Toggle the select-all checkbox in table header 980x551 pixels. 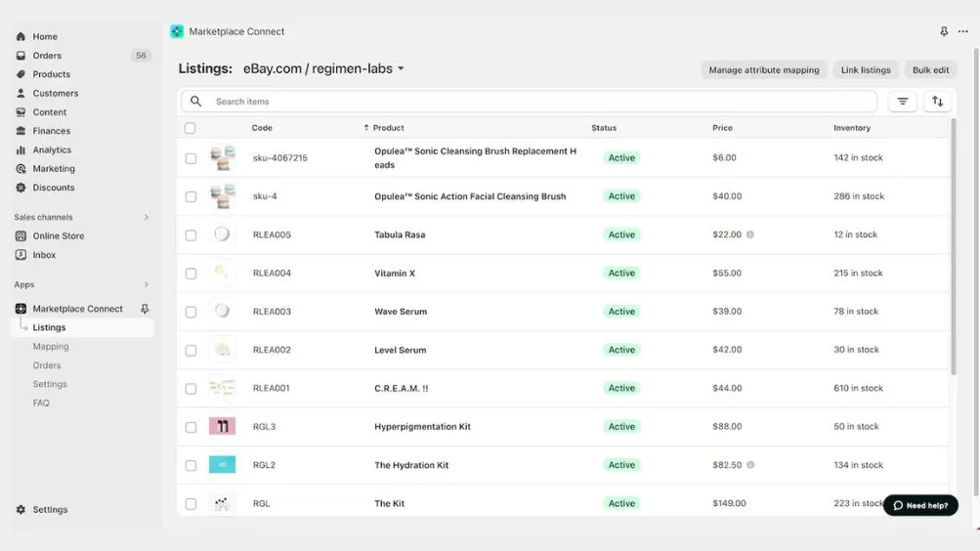pos(190,128)
